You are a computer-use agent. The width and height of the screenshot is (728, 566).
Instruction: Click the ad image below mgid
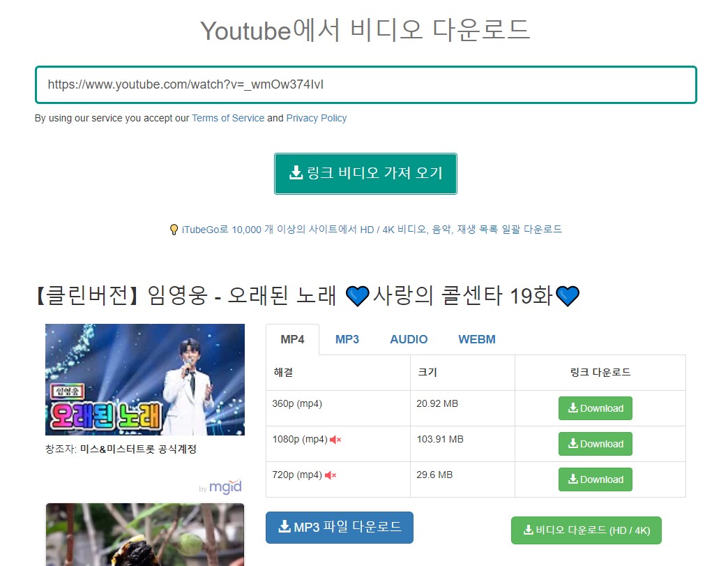pos(145,534)
